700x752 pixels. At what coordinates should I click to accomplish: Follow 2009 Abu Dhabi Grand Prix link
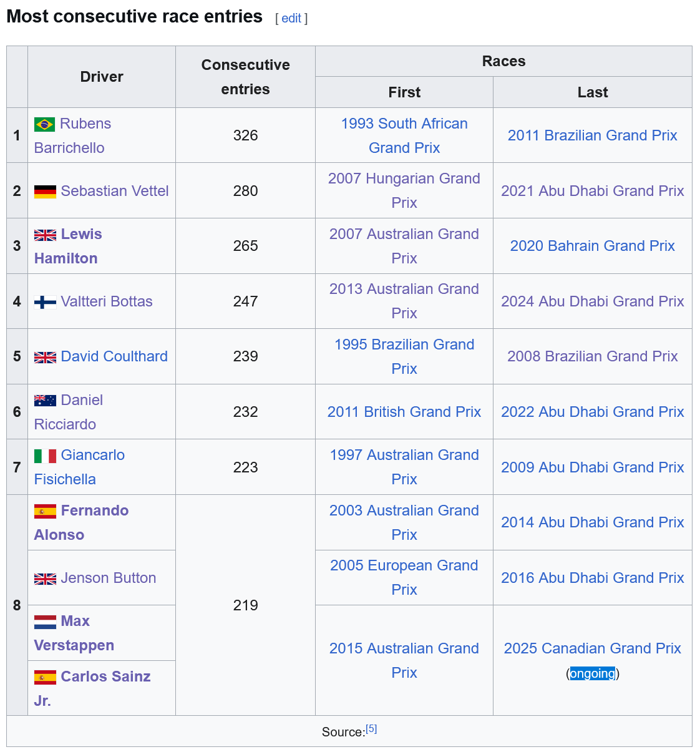(x=593, y=467)
